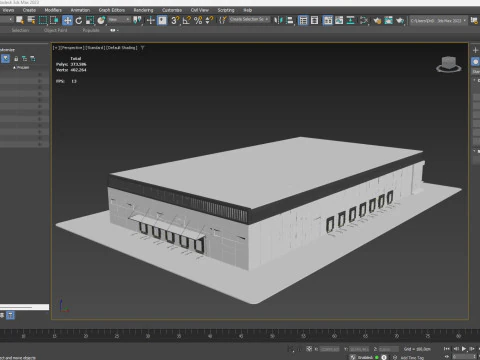Open the Curve Editor icon
The height and width of the screenshot is (360, 480).
click(339, 20)
